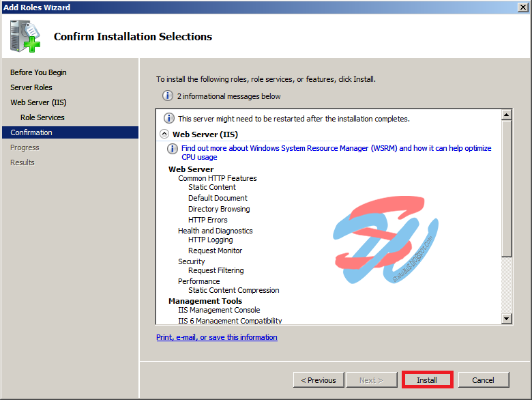
Task: Click the Install button
Action: coord(427,380)
